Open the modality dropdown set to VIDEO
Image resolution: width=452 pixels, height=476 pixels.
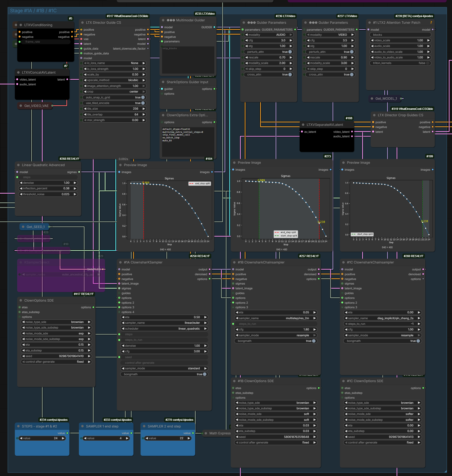point(330,35)
